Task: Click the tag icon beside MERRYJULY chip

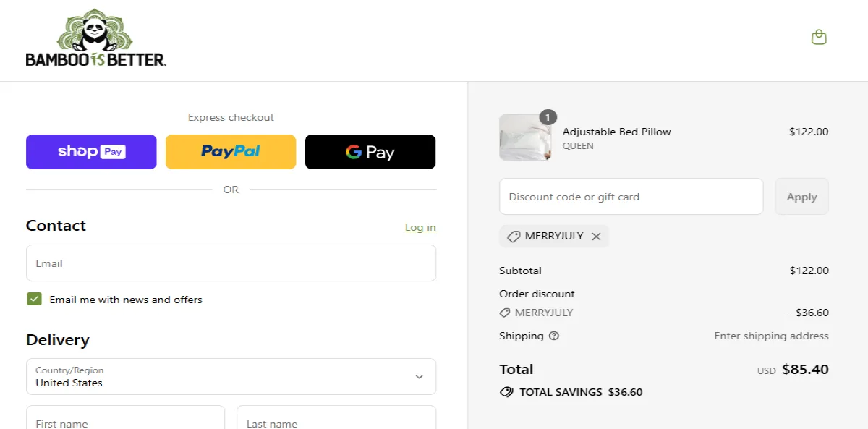Action: 514,236
